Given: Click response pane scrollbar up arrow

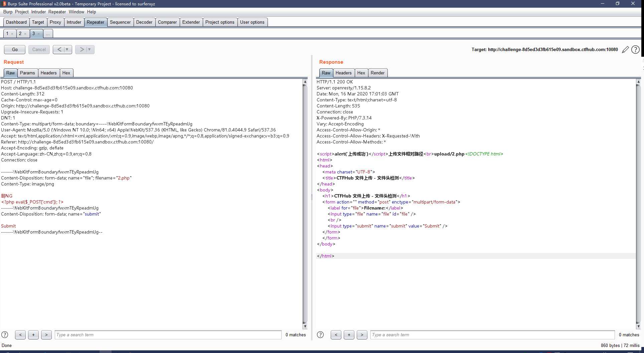Looking at the screenshot, I should click(638, 82).
